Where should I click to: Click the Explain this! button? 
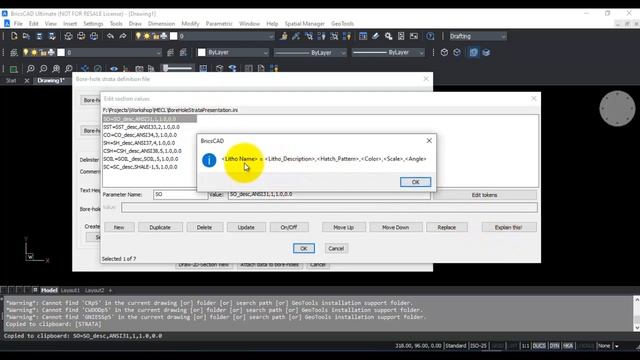pos(509,227)
